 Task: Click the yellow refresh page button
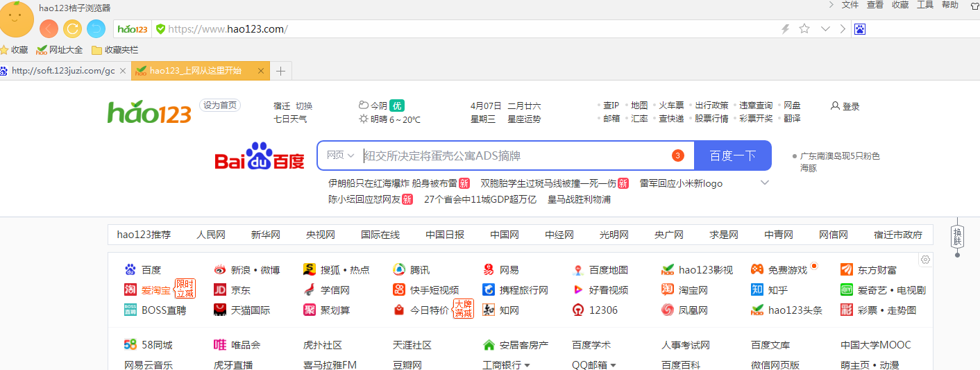(x=72, y=28)
